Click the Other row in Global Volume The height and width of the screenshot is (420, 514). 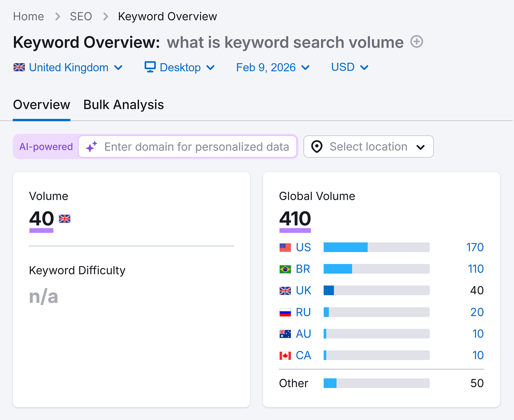[x=293, y=383]
